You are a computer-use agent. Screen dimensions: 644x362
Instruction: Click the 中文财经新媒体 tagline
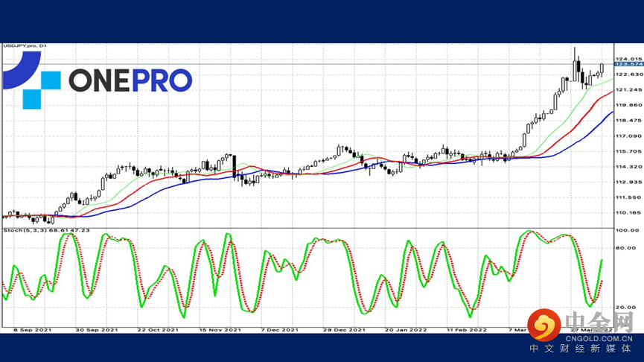581,350
